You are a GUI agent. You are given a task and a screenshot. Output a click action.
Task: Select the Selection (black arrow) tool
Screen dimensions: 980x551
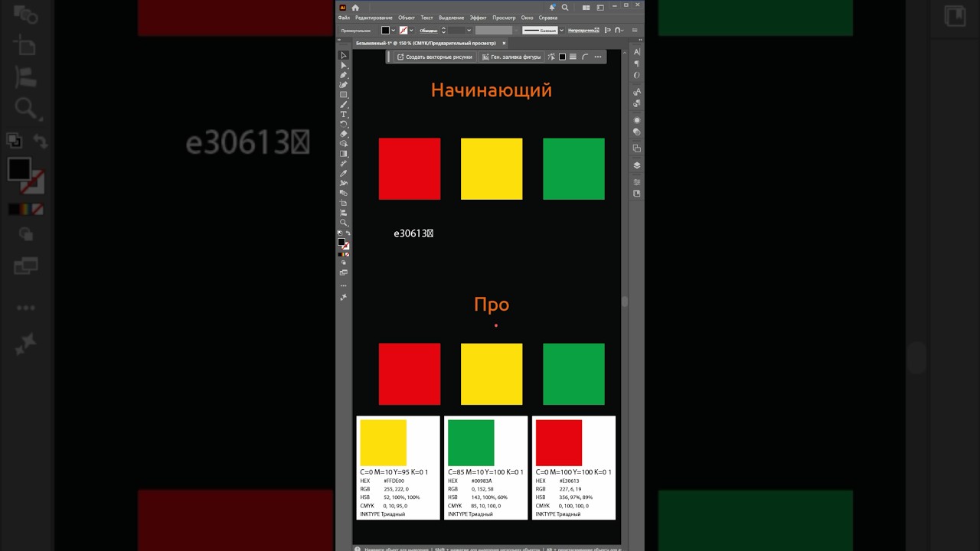click(x=343, y=55)
